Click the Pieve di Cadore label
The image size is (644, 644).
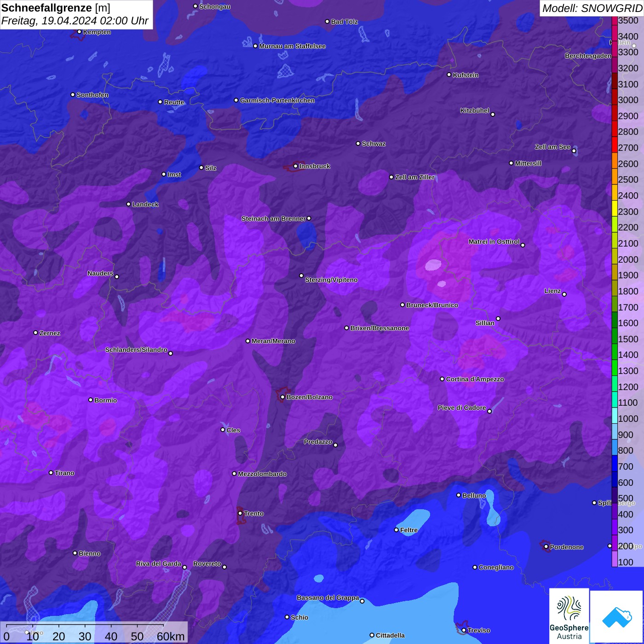[462, 408]
